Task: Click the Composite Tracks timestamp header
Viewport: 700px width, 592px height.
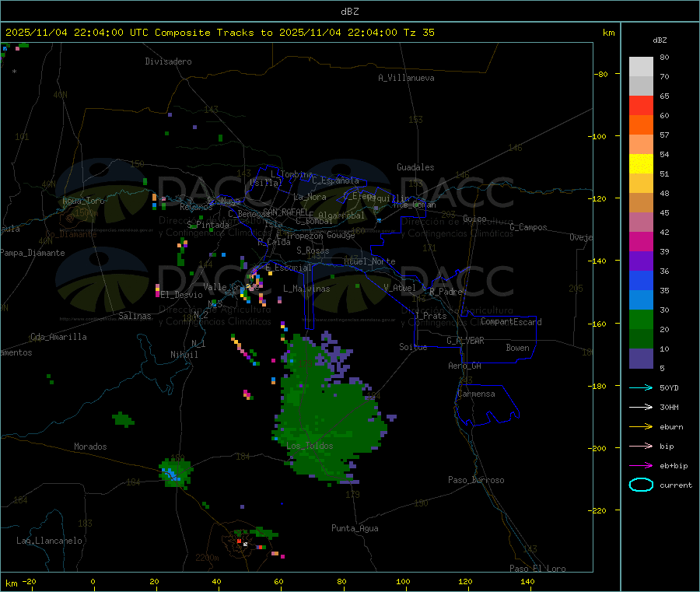Action: tap(219, 33)
